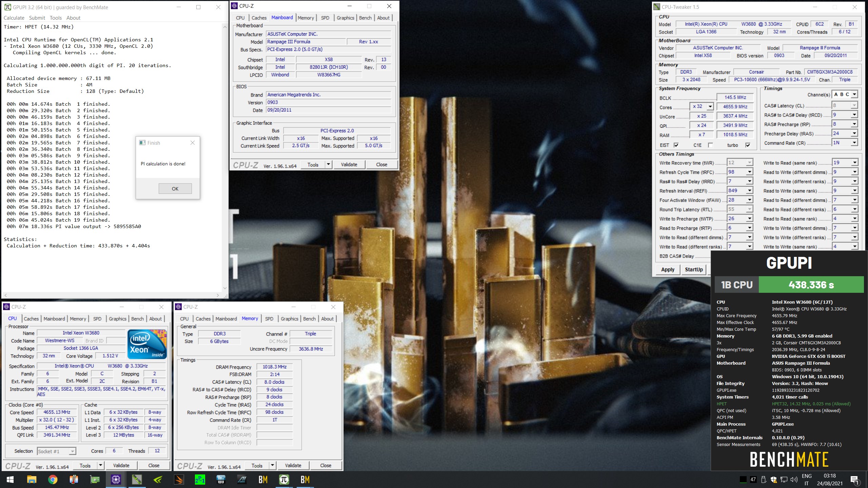This screenshot has width=868, height=488.
Task: Open the first BenchMate BM taskbar icon
Action: point(263,480)
